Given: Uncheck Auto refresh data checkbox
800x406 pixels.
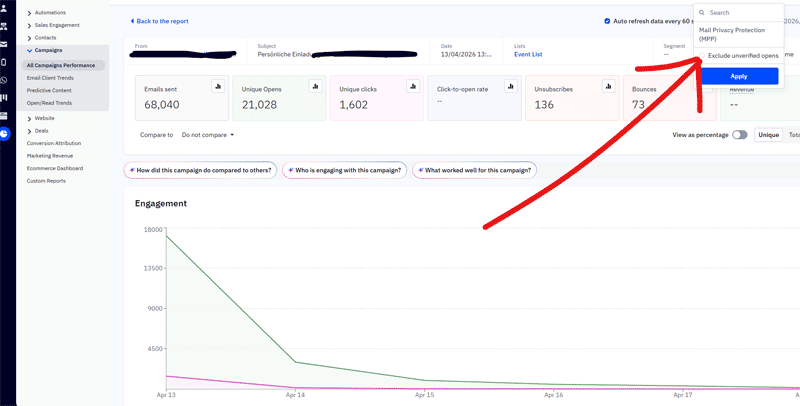Looking at the screenshot, I should coord(607,21).
